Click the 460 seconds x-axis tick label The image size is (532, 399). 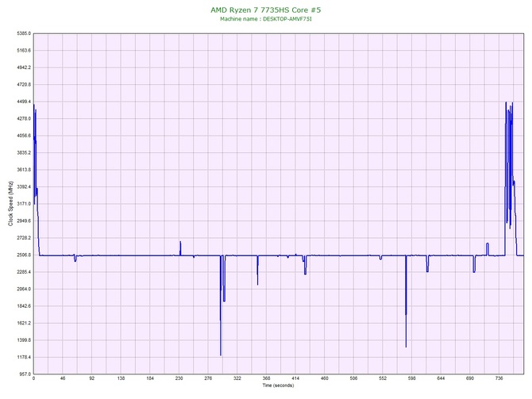[325, 378]
